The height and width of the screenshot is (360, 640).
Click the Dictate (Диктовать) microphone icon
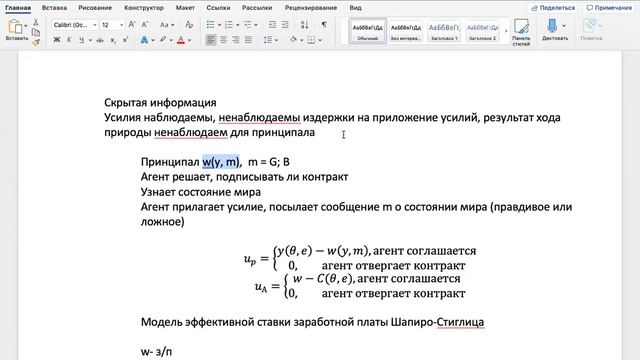(552, 26)
